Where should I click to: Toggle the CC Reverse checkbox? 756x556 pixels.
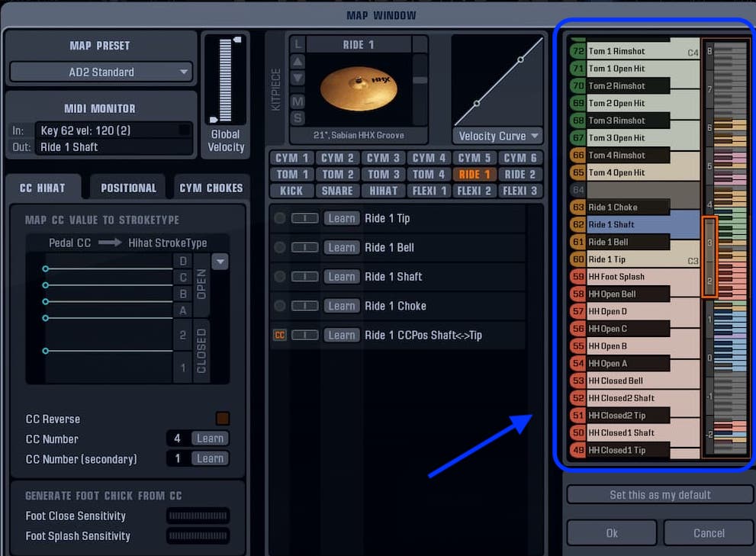[x=222, y=419]
